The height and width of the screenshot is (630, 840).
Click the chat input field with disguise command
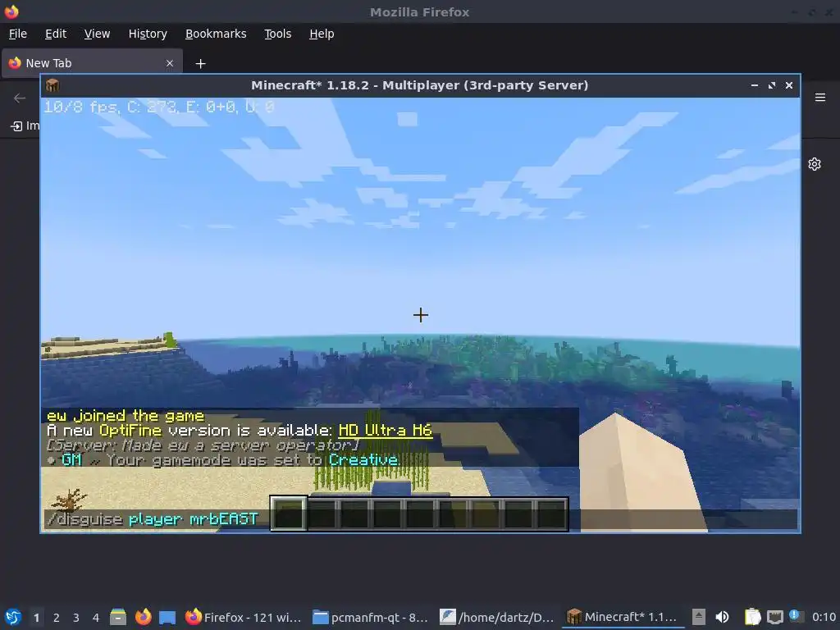[421, 519]
